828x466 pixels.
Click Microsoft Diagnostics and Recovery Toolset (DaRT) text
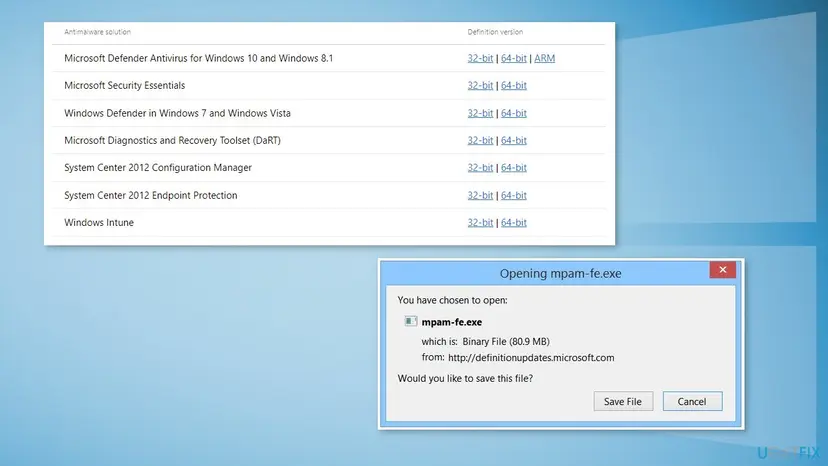[x=172, y=140]
